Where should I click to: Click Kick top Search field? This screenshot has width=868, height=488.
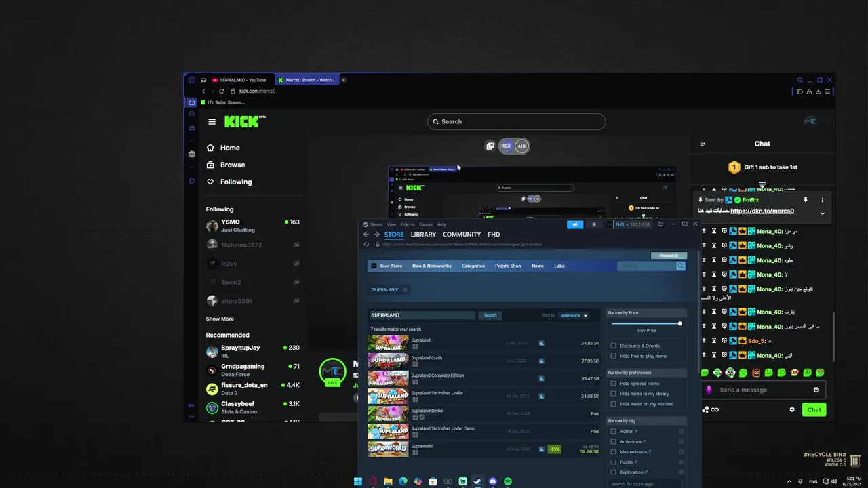tap(516, 121)
